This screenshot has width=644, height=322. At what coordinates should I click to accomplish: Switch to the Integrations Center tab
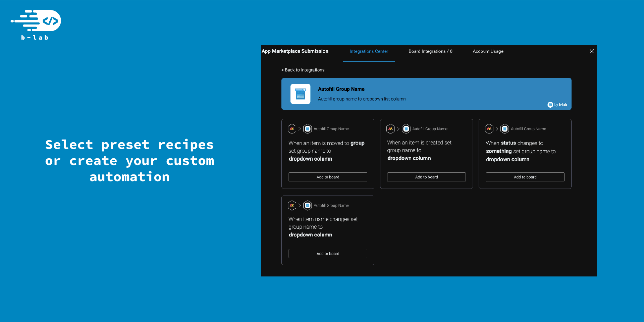coord(369,51)
